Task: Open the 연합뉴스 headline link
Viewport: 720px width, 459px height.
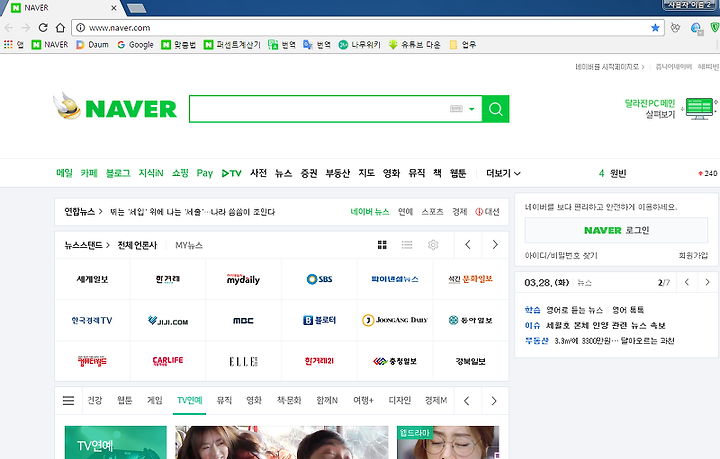Action: [192, 212]
